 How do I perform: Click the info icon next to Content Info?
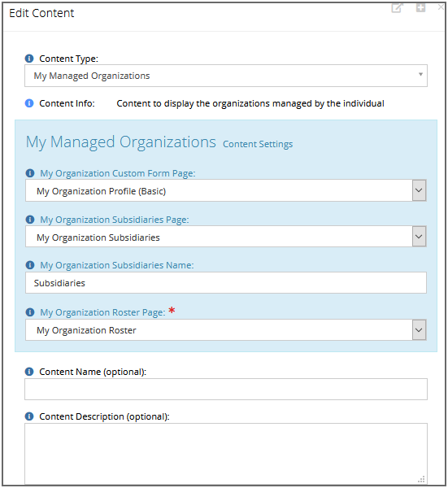point(29,103)
